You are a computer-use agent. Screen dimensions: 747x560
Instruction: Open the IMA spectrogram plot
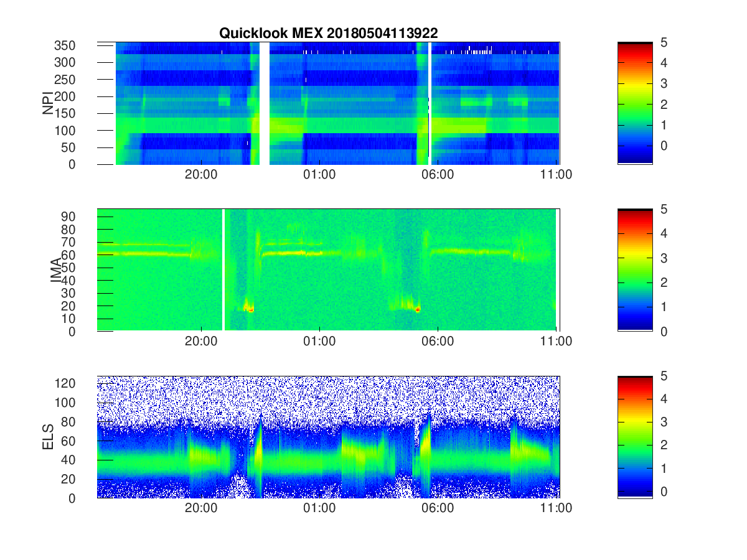[328, 270]
